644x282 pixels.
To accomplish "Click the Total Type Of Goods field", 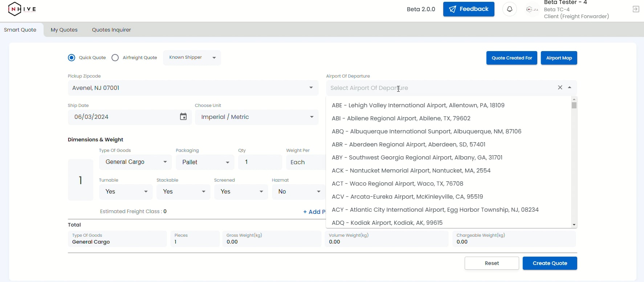I will tap(117, 239).
